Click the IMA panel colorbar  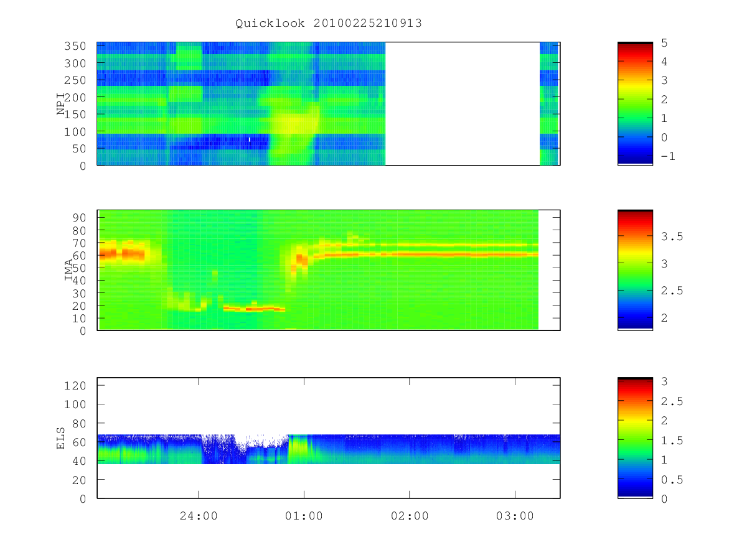(635, 269)
